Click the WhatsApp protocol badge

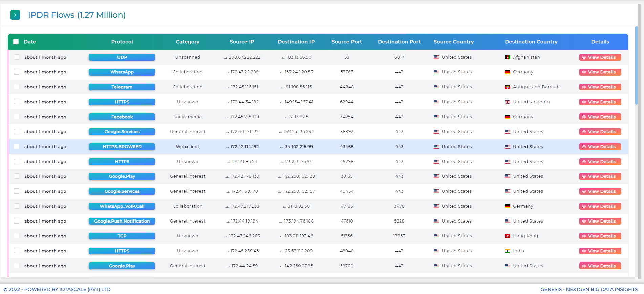[x=122, y=72]
